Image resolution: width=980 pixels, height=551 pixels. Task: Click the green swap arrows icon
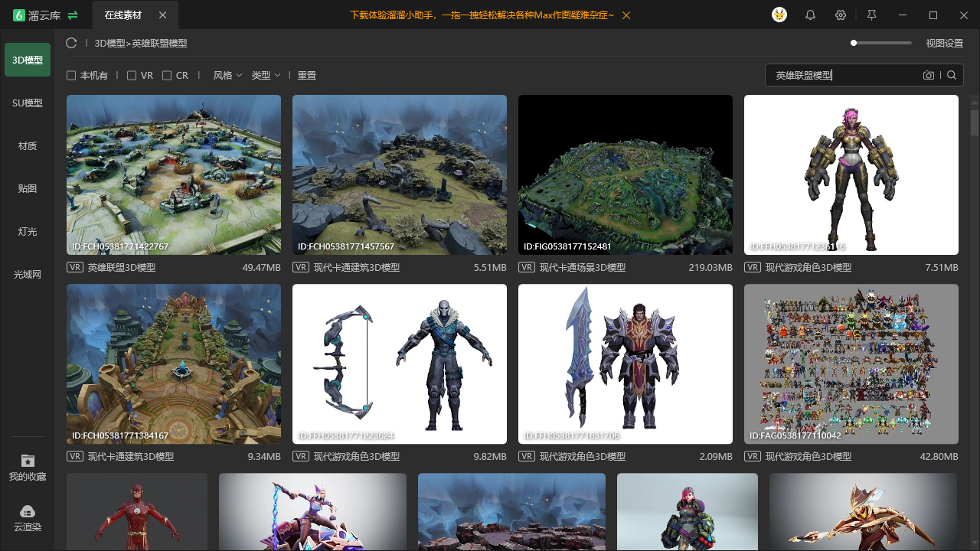73,15
